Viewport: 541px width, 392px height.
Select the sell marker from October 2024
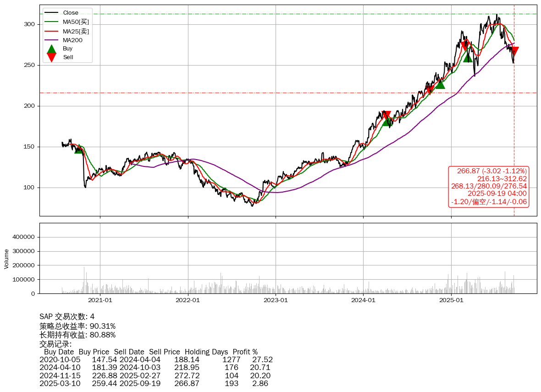pos(430,89)
